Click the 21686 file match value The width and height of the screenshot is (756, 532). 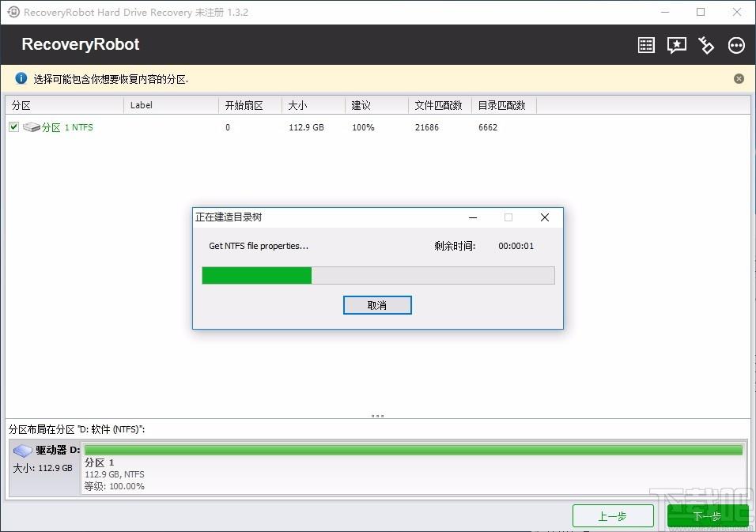[x=427, y=127]
